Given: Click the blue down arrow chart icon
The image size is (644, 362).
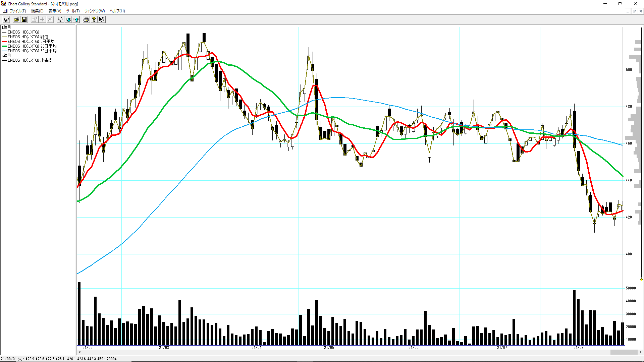Looking at the screenshot, I should 68,19.
